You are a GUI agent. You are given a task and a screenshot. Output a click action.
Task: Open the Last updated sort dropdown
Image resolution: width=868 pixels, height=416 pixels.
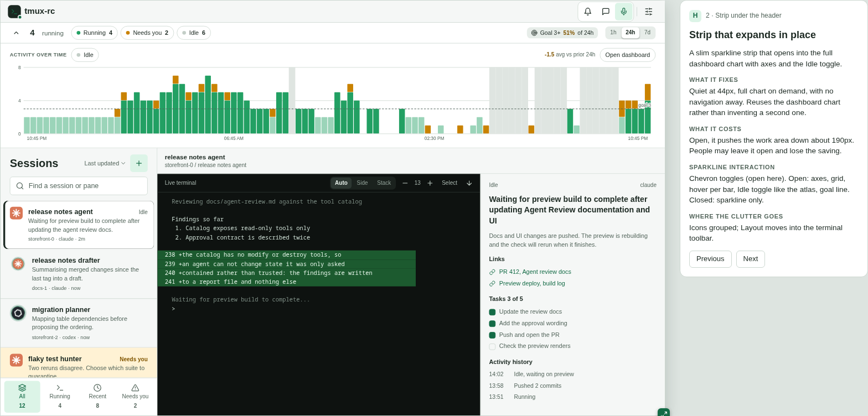[x=105, y=163]
